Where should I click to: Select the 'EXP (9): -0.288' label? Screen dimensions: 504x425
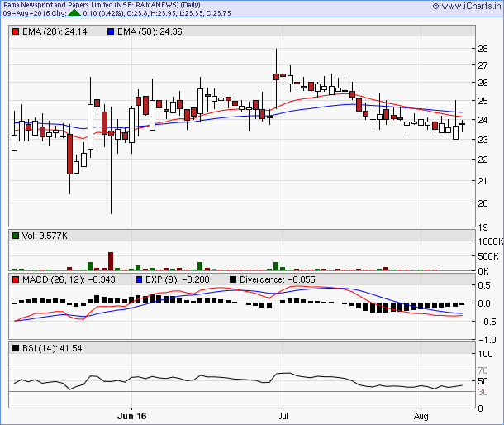178,279
